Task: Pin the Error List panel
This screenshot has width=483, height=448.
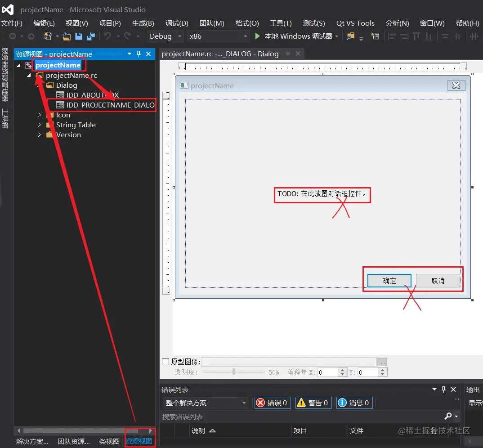Action: 443,389
